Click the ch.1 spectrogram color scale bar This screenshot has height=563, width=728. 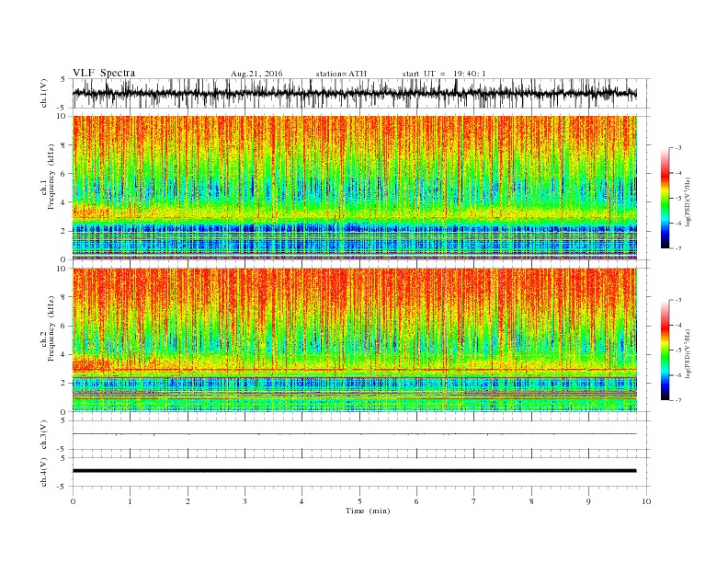point(665,198)
